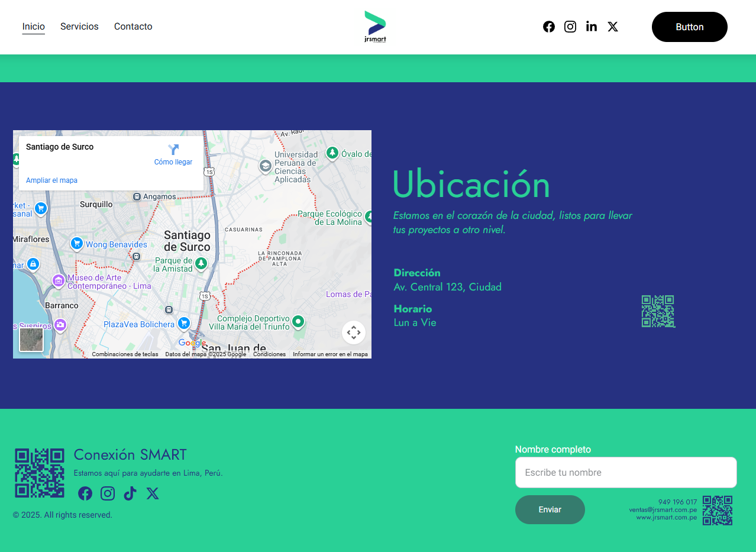Screen dimensions: 756x552
Task: Click the QR code beside Dirección
Action: pyautogui.click(x=658, y=311)
